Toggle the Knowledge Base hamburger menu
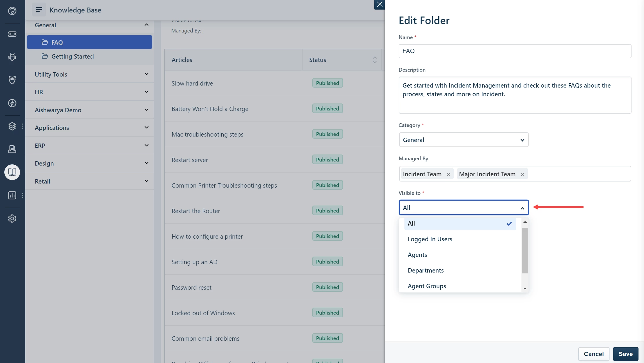Viewport: 644px width, 363px height. (x=39, y=10)
